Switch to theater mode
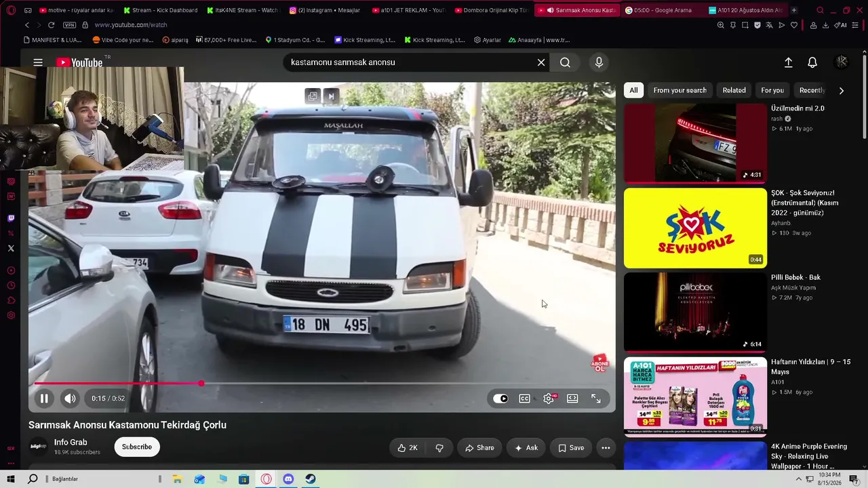Screen dimensions: 868x488 click(x=572, y=399)
